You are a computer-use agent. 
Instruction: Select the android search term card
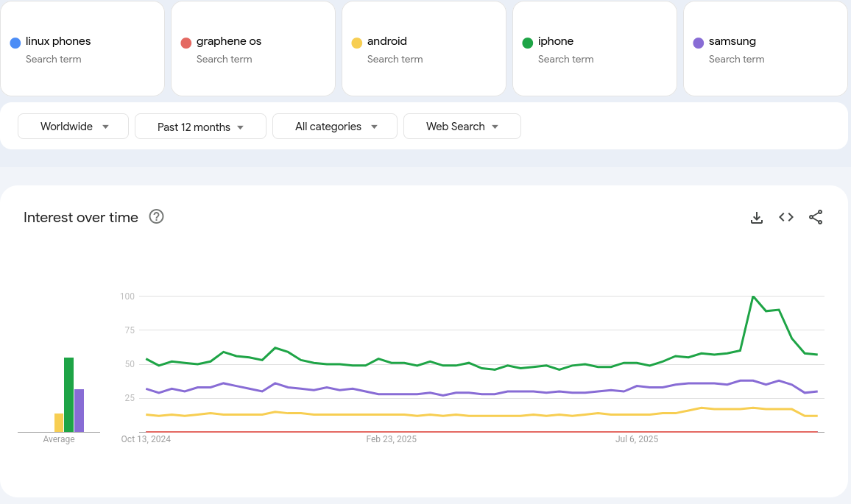pos(423,49)
